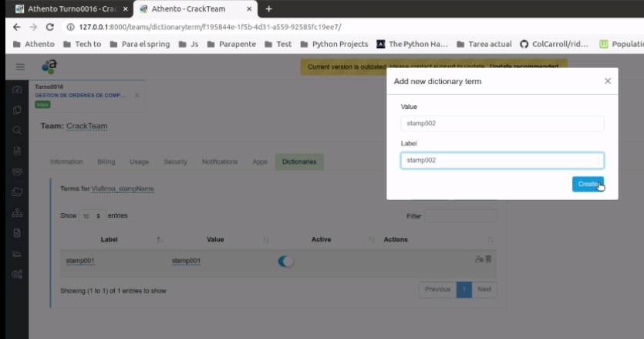This screenshot has width=644, height=339.
Task: Click the Value input field
Action: tap(501, 124)
